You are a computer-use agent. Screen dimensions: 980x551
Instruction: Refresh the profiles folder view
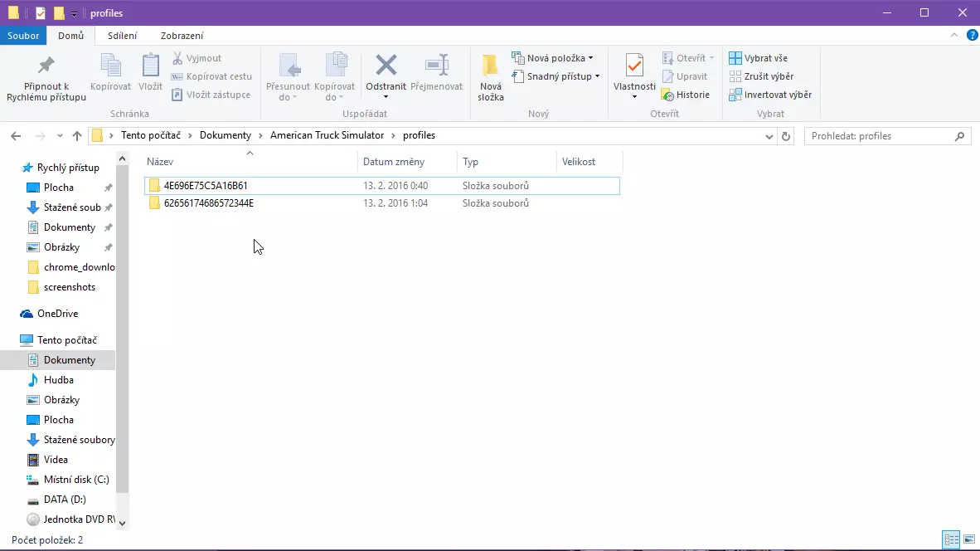786,136
